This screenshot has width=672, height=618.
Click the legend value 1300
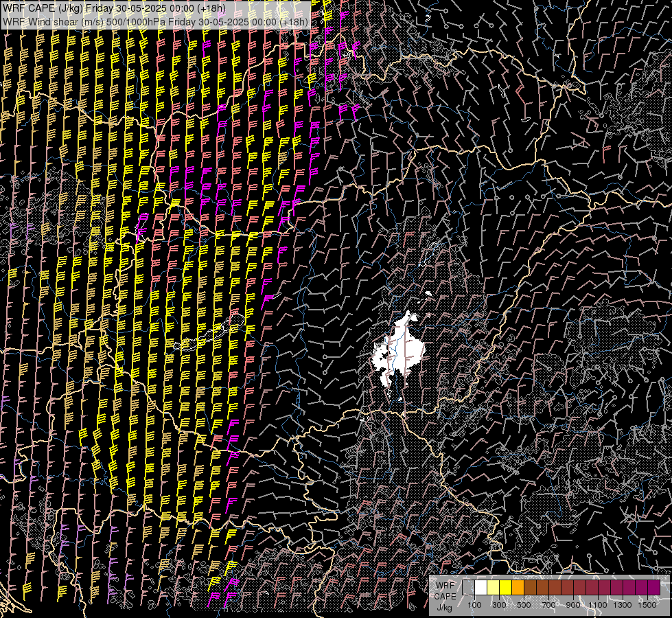pos(623,605)
